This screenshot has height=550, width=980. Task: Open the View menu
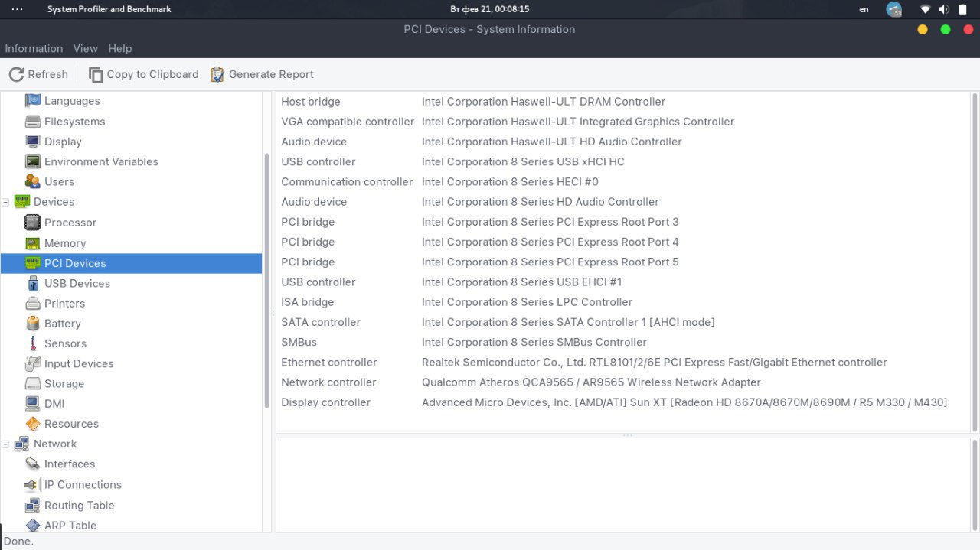click(85, 48)
